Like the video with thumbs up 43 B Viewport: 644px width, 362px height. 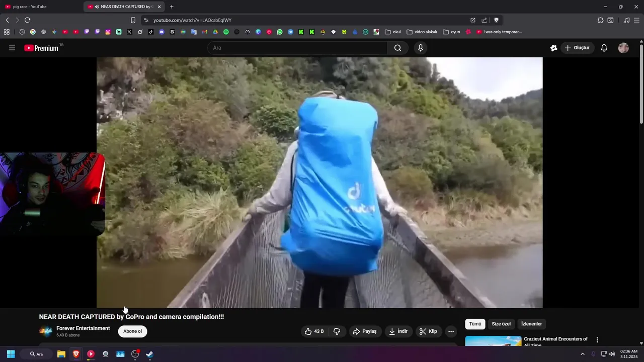click(x=314, y=331)
